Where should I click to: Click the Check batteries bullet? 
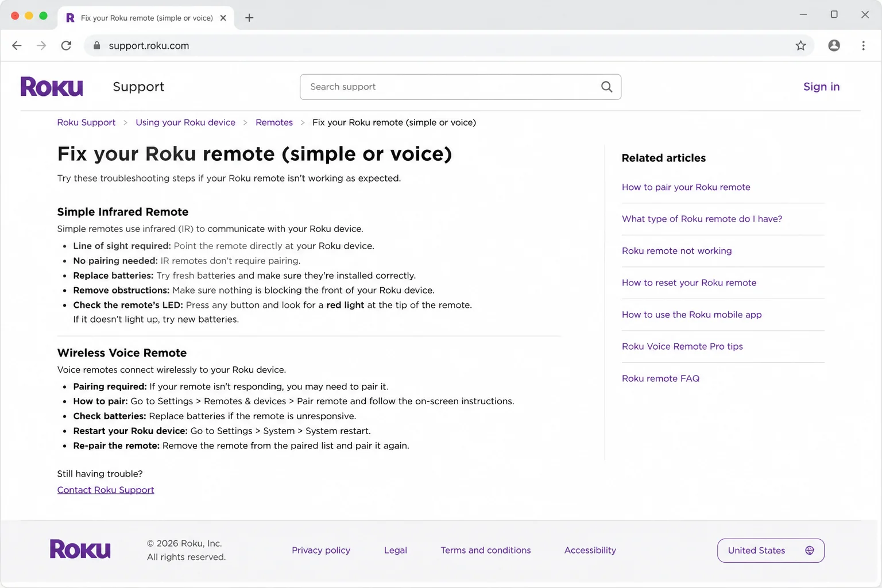214,416
